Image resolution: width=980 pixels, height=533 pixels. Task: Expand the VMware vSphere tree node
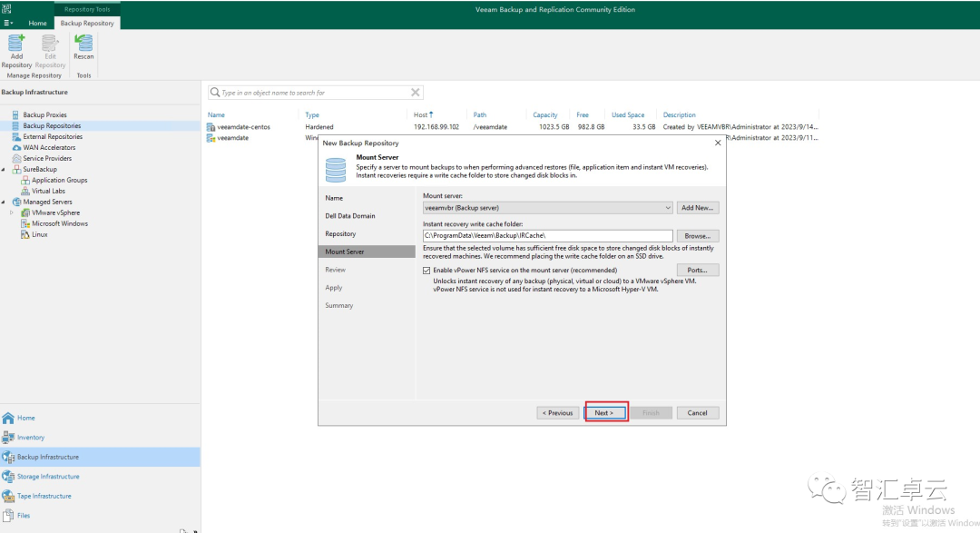pos(11,212)
